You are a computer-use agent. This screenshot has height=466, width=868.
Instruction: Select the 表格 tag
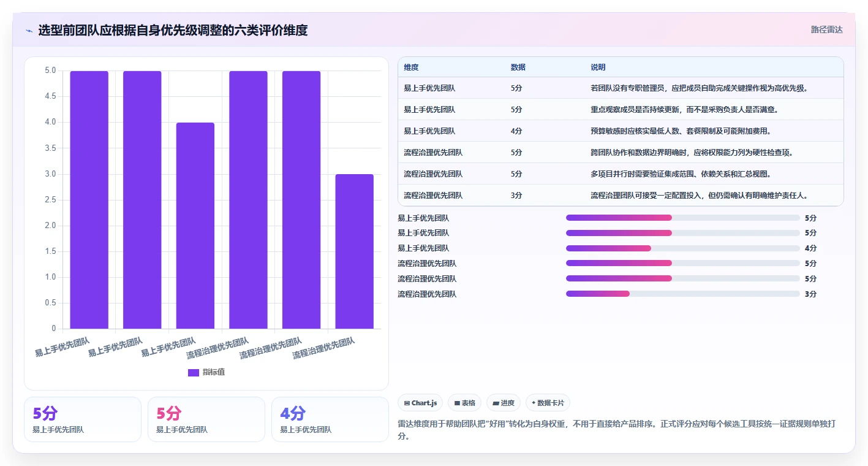465,403
